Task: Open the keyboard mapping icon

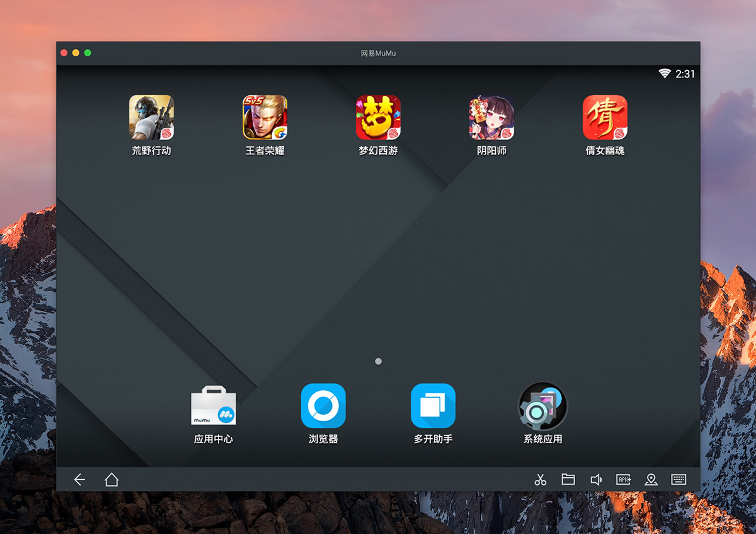Action: (x=679, y=480)
